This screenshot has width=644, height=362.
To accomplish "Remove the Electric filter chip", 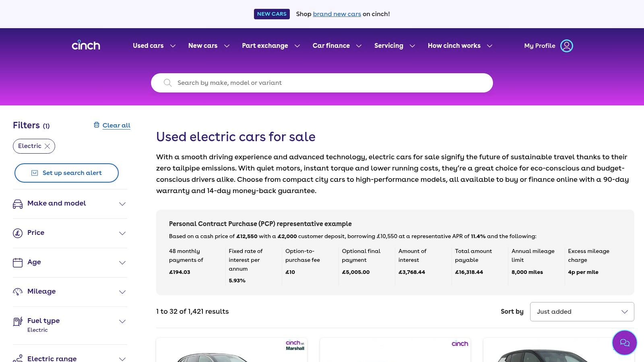I will (47, 146).
